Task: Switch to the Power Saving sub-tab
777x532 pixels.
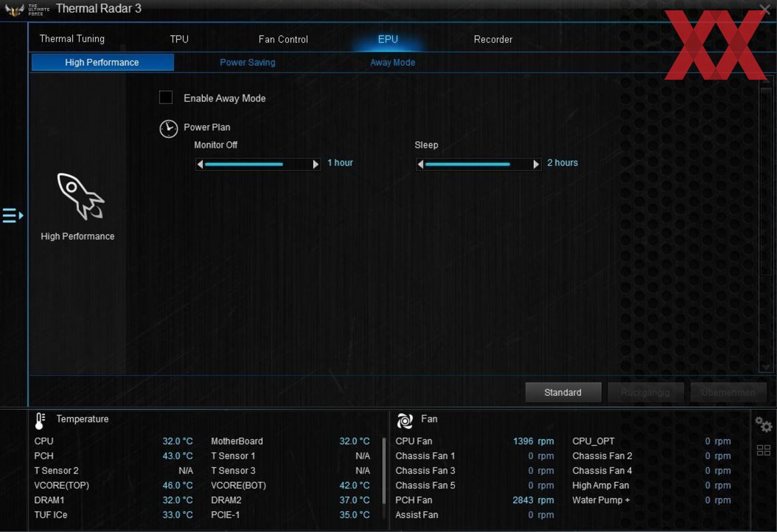Action: 247,62
